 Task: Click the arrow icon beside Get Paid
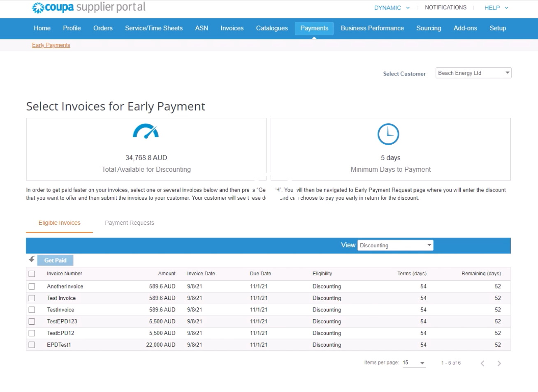(32, 259)
